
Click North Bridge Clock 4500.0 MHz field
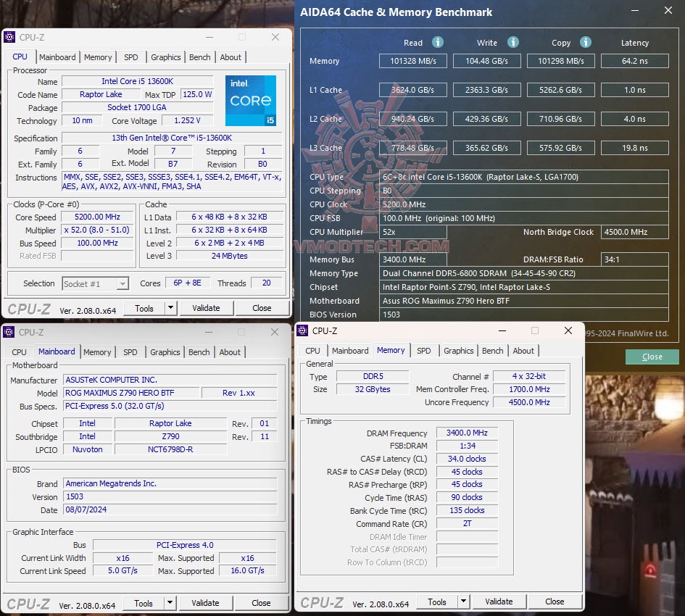coord(635,232)
